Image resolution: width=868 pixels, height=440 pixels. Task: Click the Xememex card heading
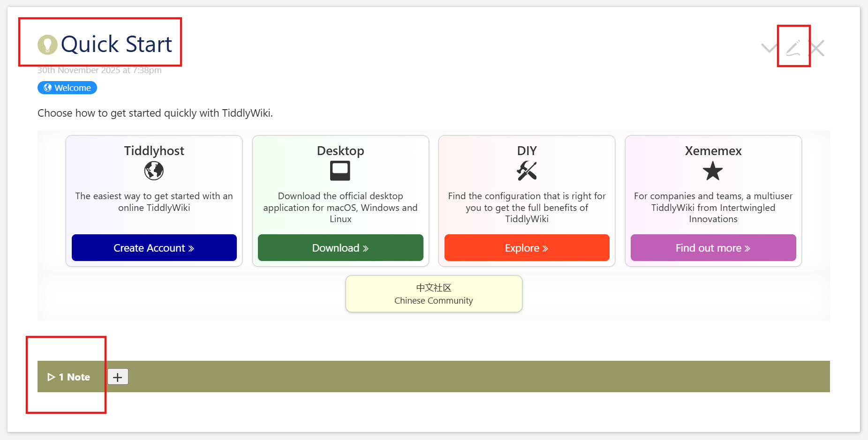(713, 151)
